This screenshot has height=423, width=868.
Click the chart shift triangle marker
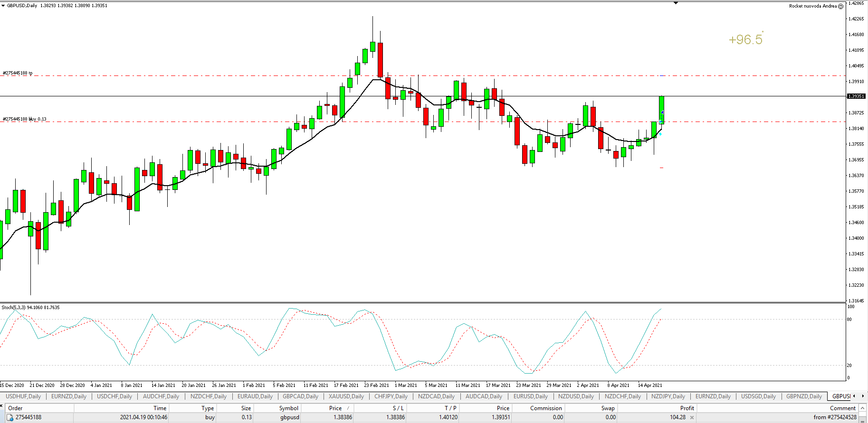click(x=676, y=3)
